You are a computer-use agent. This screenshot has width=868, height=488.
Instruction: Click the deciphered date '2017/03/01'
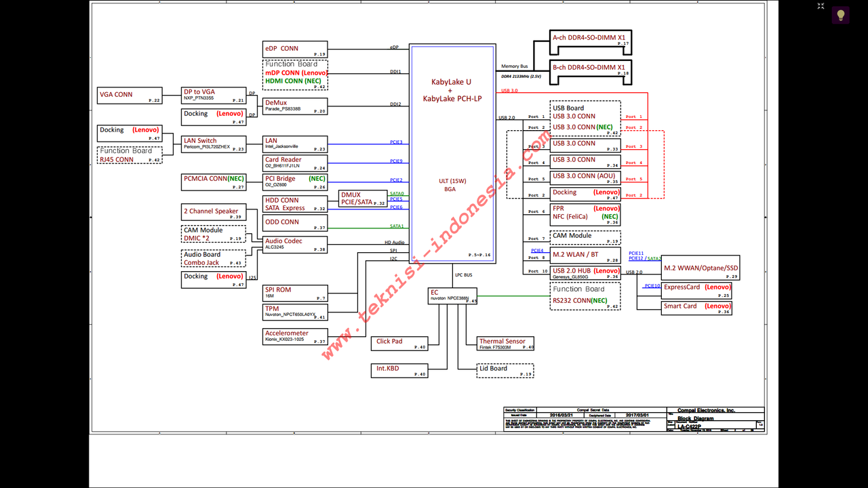pos(637,415)
